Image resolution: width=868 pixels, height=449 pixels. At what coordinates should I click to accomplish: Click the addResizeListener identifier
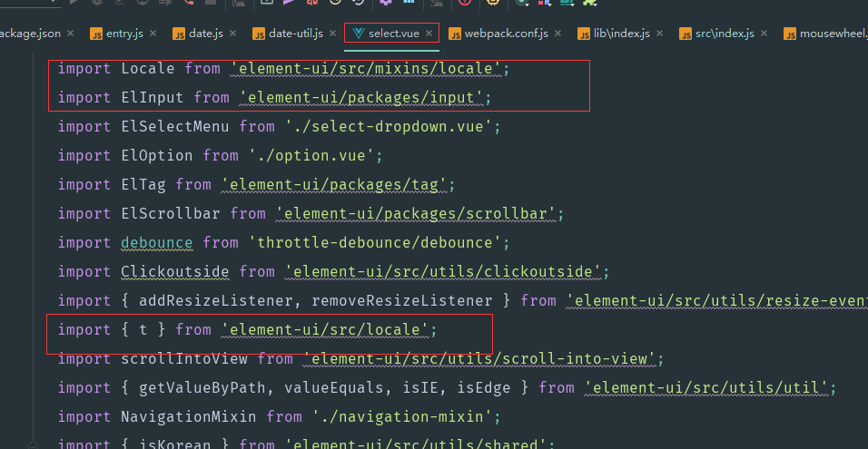[216, 301]
